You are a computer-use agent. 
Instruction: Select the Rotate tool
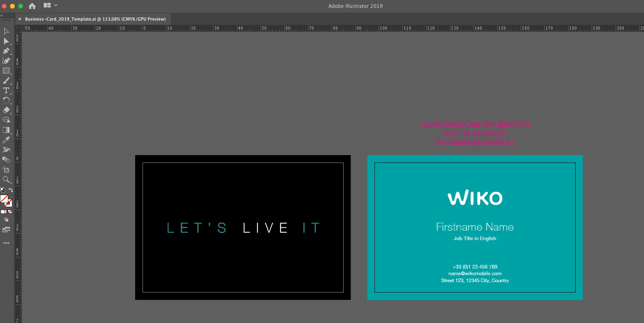point(6,100)
